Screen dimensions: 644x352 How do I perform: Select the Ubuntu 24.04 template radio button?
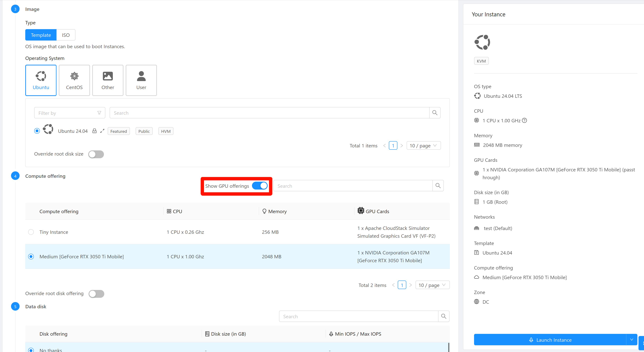37,131
